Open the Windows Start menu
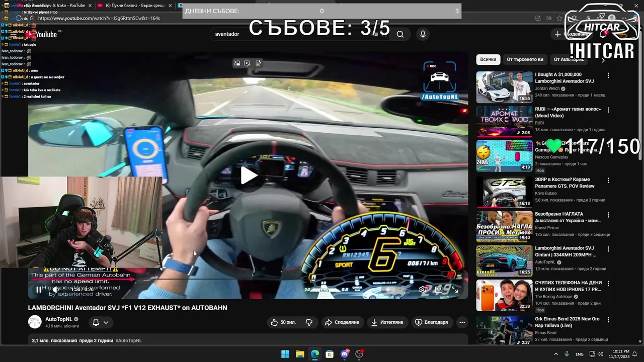 285,354
